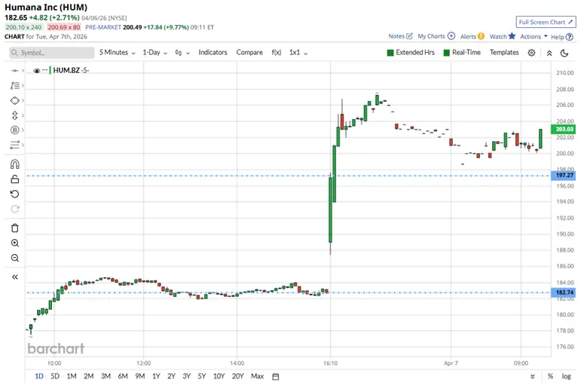Select the 1Y period tab
587x392 pixels.
click(156, 376)
